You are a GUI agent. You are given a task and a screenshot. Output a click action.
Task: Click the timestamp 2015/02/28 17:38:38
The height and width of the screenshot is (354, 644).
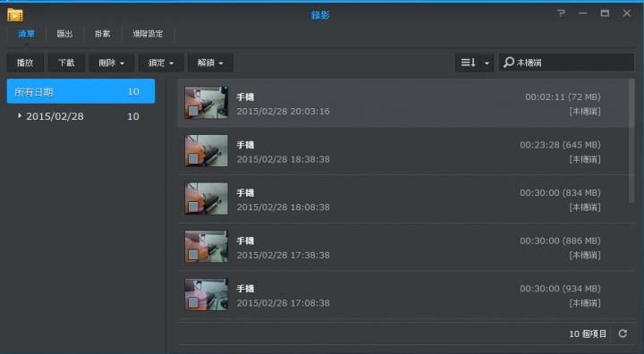tap(283, 255)
